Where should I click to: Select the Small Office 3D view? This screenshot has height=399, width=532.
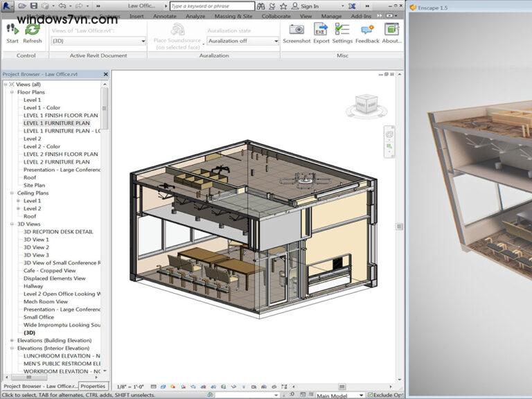tap(39, 317)
